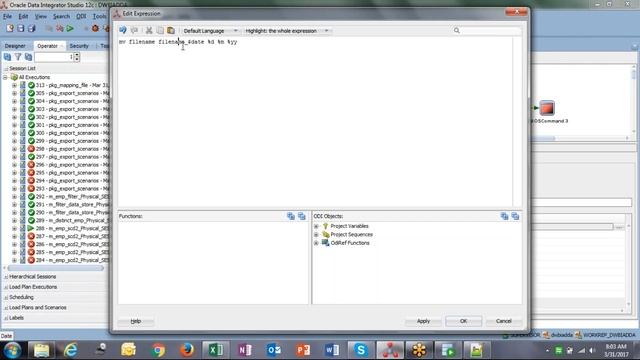Click the search magnifier icon in expression editor
Image resolution: width=640 pixels, height=360 pixels.
[x=457, y=30]
